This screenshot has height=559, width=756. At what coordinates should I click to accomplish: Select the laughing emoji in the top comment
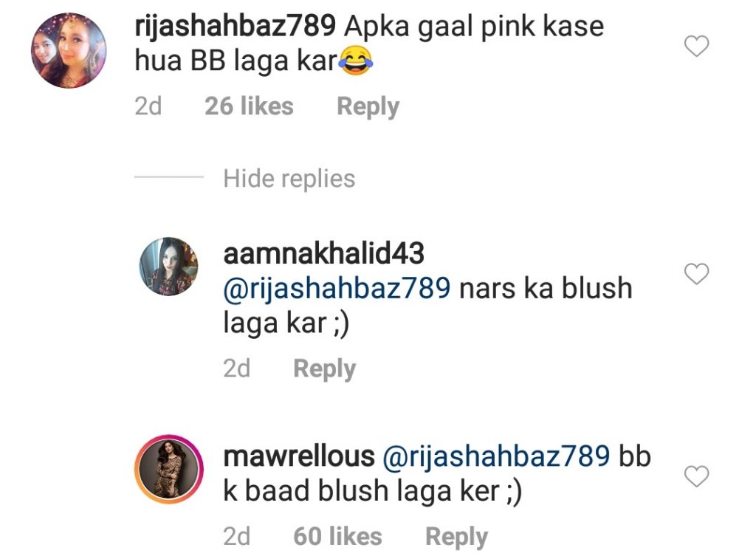click(356, 61)
